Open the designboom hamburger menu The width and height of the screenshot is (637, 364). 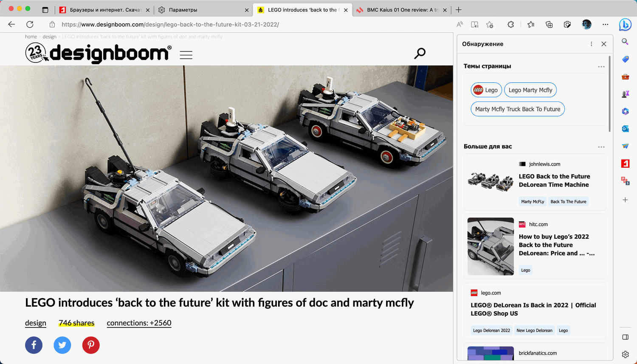point(186,55)
